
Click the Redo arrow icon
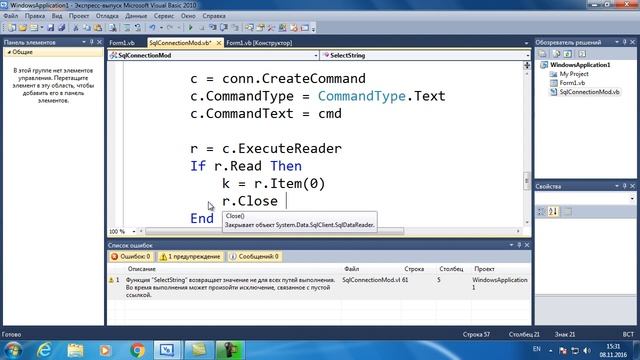tap(170, 28)
